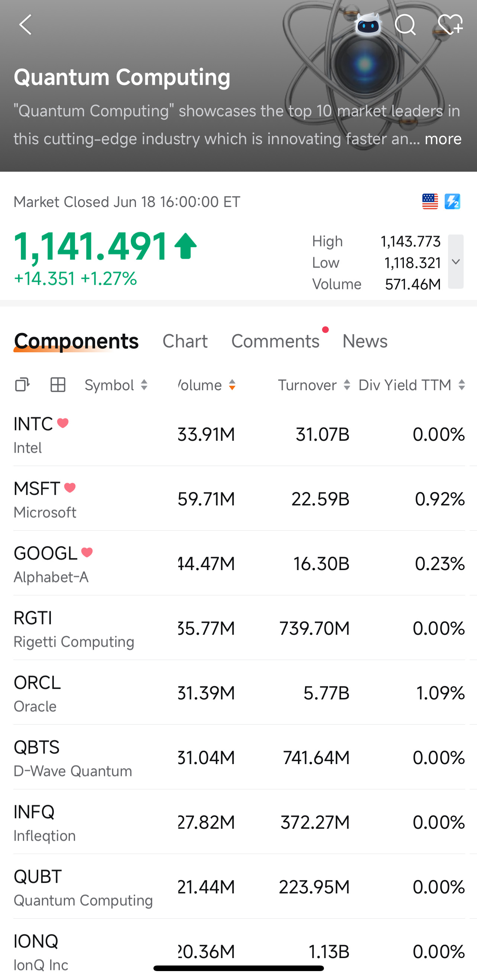This screenshot has width=477, height=980.
Task: Tap the iOS home indicator bar
Action: click(x=238, y=968)
